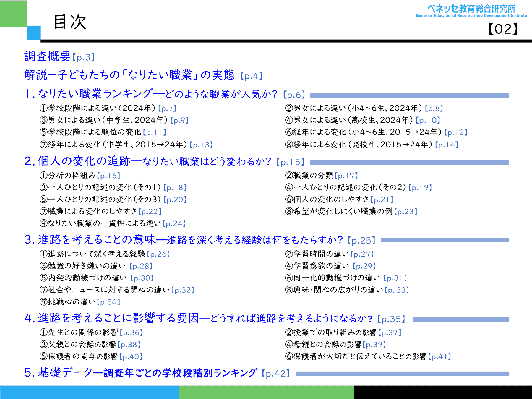Go to section 3 進路を考えることの意味 heading
Viewport: 532px width, 399px height.
coord(199,240)
